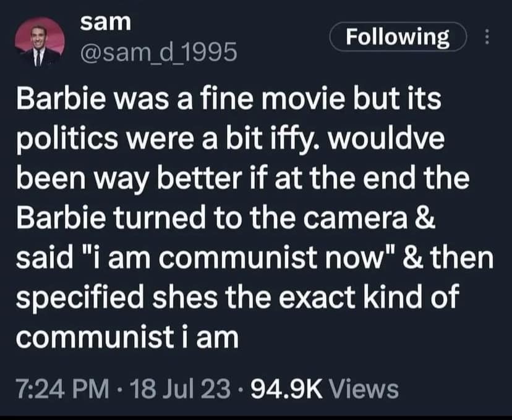Open the three-dot more options menu
The image size is (512, 420).
487,36
